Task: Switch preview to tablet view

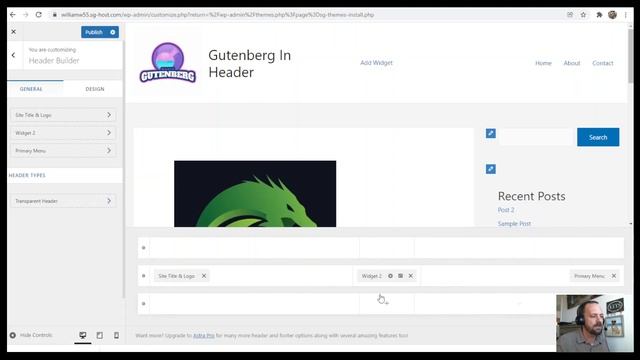Action: [100, 335]
